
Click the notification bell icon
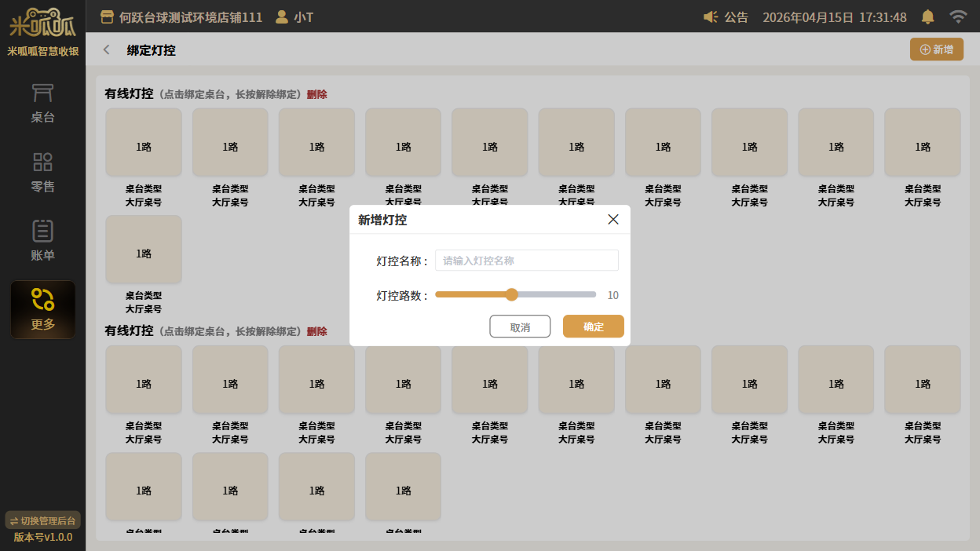click(927, 16)
